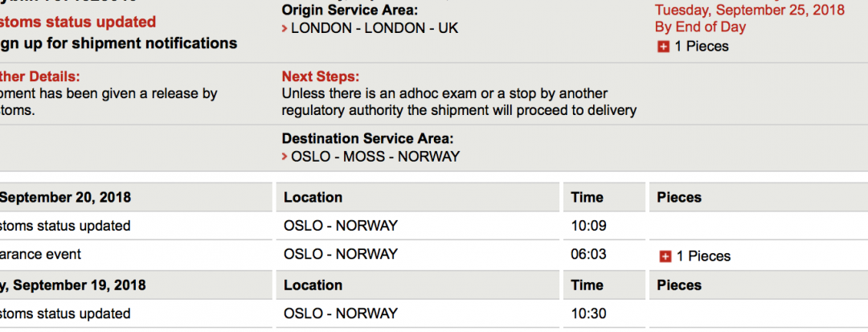This screenshot has width=868, height=332.
Task: Click red arrow before LONDON - LONDON - UK
Action: tap(285, 29)
